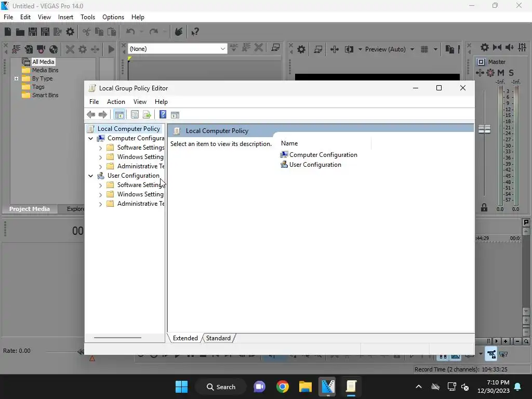Click Dim Output speaker icon in Master Bus
This screenshot has height=399, width=532.
tap(510, 47)
